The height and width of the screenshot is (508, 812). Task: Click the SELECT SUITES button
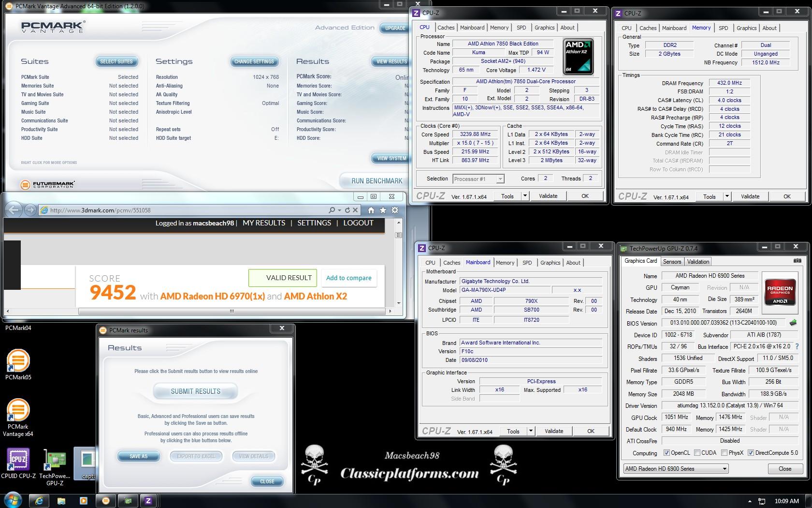pyautogui.click(x=116, y=61)
